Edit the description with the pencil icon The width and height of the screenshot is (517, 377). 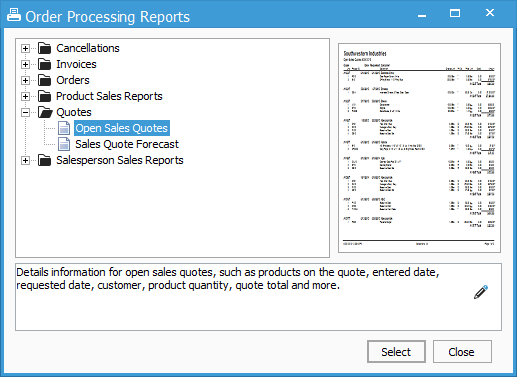(x=481, y=292)
